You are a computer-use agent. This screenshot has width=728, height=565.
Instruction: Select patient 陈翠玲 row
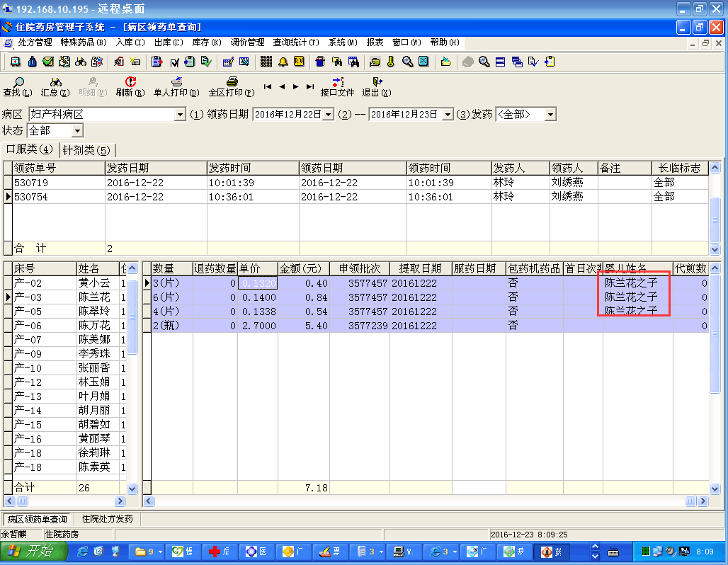(69, 311)
